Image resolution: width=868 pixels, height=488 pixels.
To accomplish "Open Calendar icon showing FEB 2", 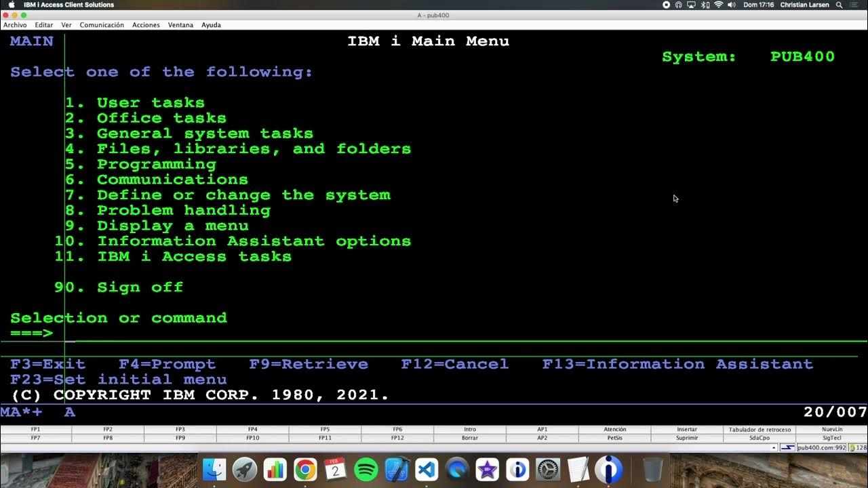I will 335,469.
